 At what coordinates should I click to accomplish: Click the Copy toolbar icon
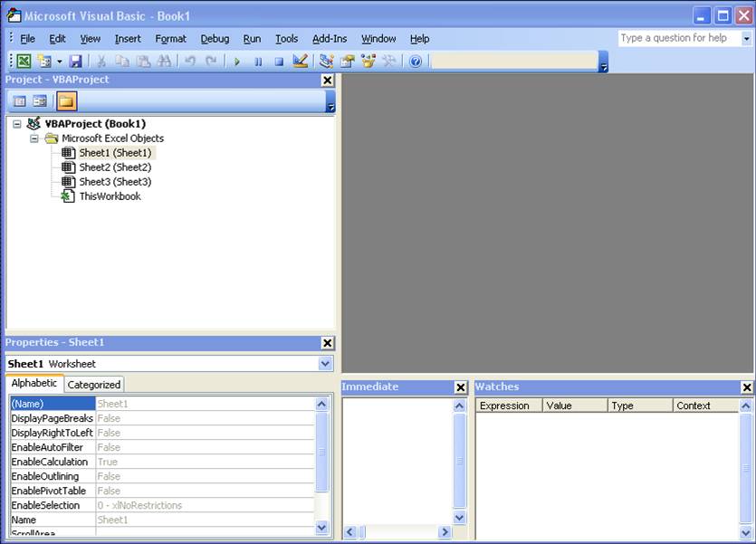(122, 62)
